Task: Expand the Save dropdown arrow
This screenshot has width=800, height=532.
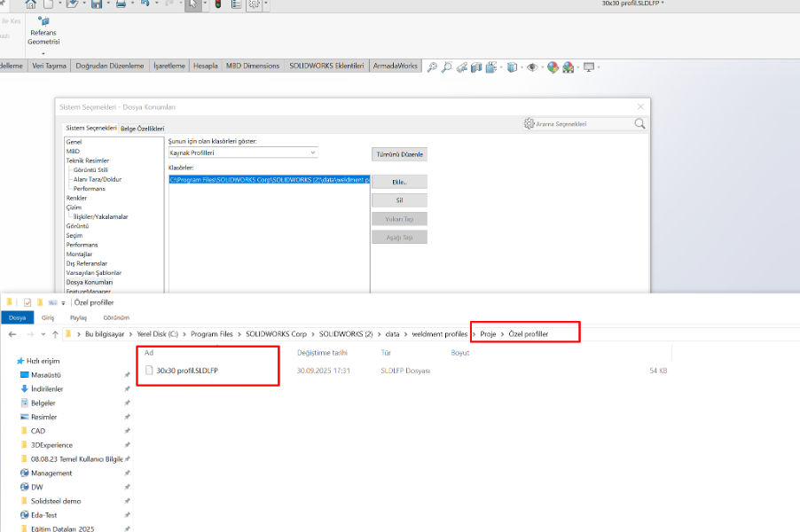Action: coord(108,4)
